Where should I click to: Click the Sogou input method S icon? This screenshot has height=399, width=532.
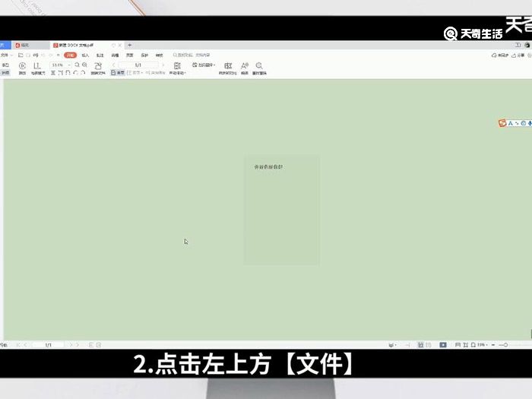[502, 123]
